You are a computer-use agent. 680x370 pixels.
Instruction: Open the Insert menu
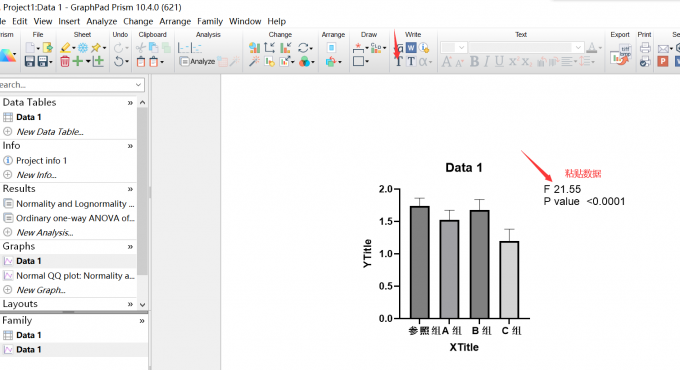pyautogui.click(x=69, y=21)
